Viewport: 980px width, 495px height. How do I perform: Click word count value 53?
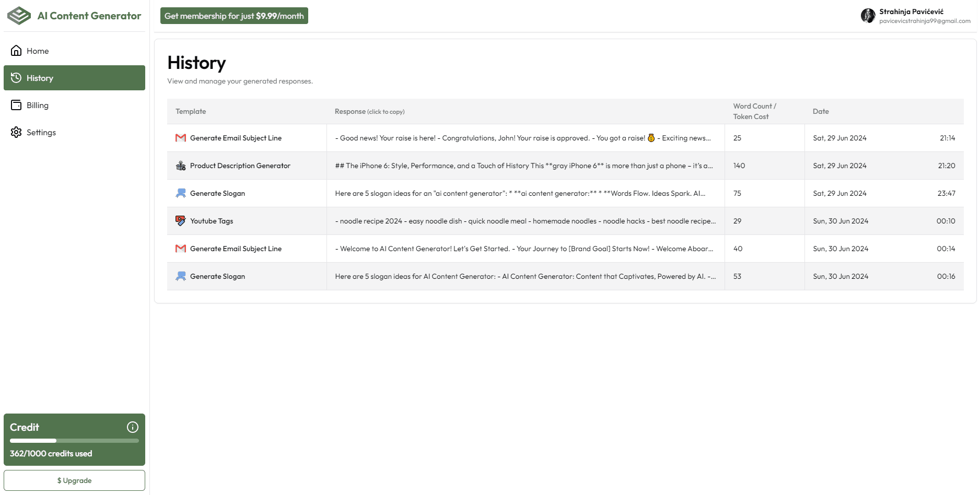[x=737, y=276]
